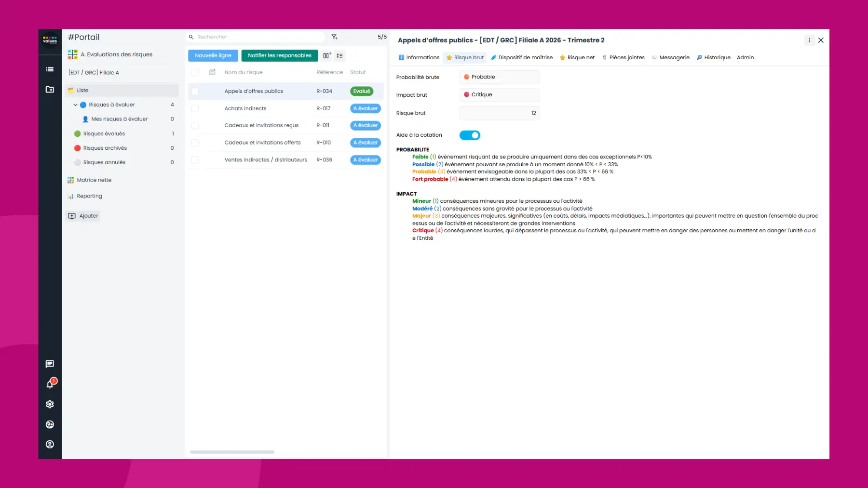The image size is (868, 488).
Task: Click the Evalué status badge on Appels d'offres publics
Action: pos(362,91)
